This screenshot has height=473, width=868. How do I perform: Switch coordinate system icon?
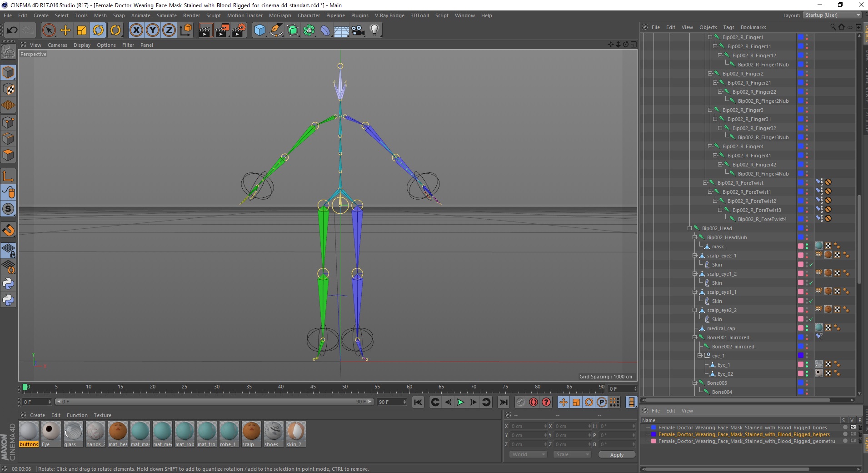pyautogui.click(x=185, y=30)
